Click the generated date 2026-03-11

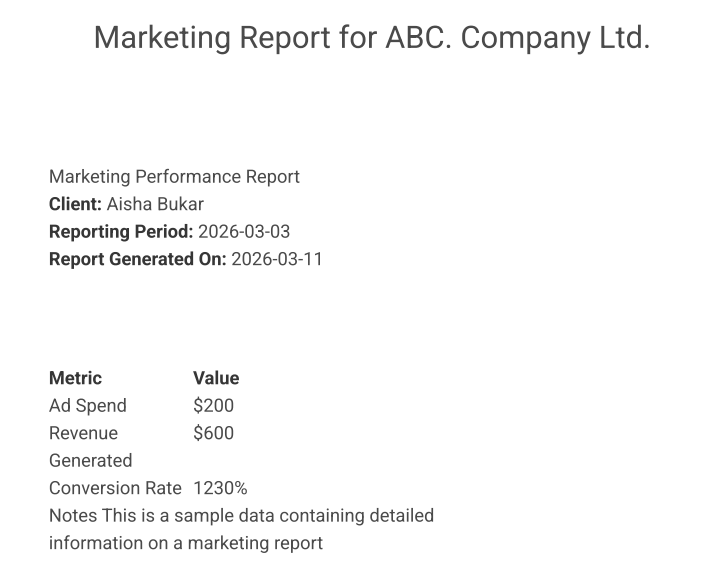(277, 259)
